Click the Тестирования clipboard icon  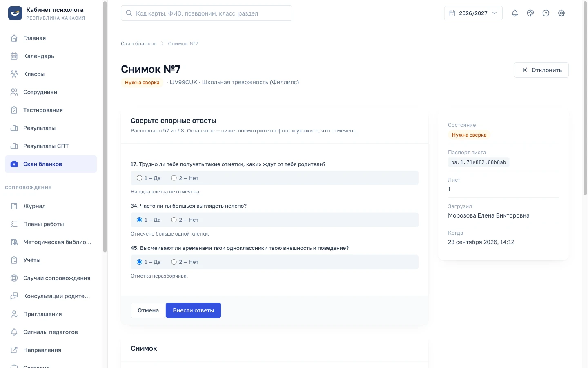pos(14,110)
